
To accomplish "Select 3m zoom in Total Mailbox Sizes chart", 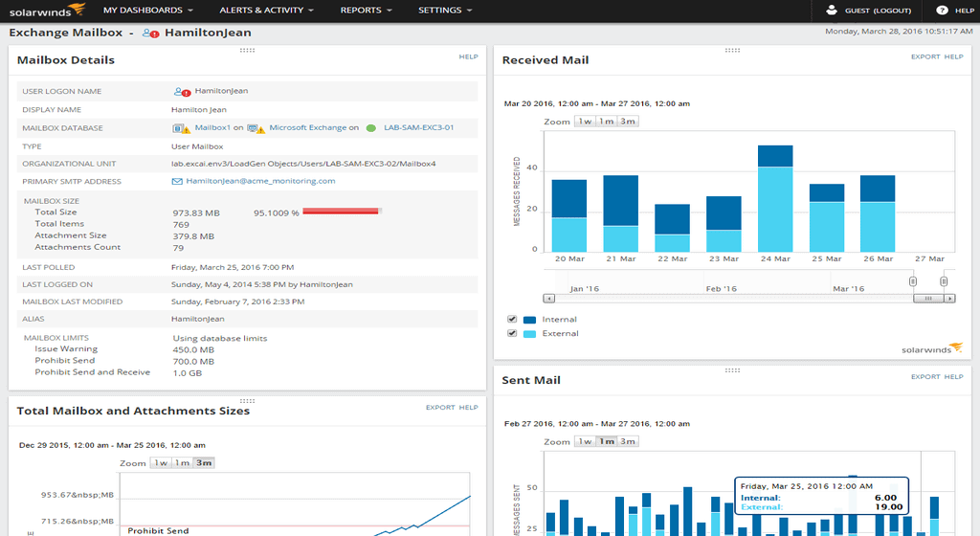I will 204,463.
